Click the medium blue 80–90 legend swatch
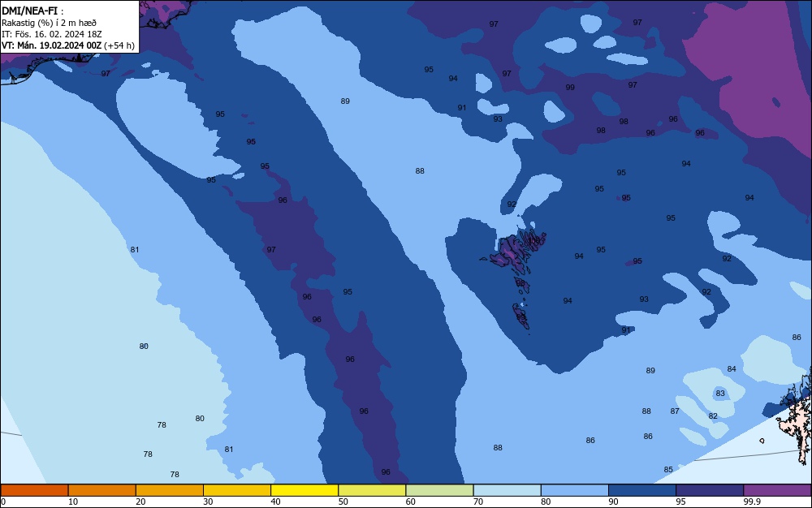812x508 pixels. tap(575, 490)
